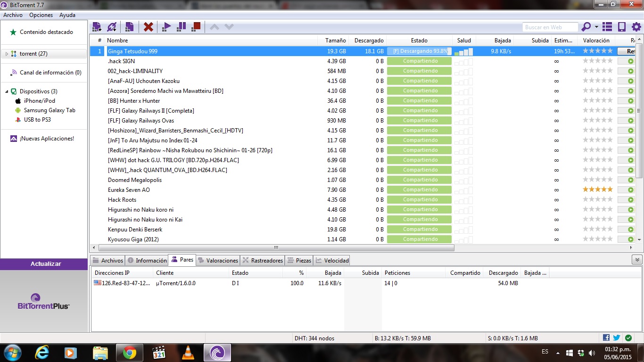Open the Archivo menu

tap(13, 15)
